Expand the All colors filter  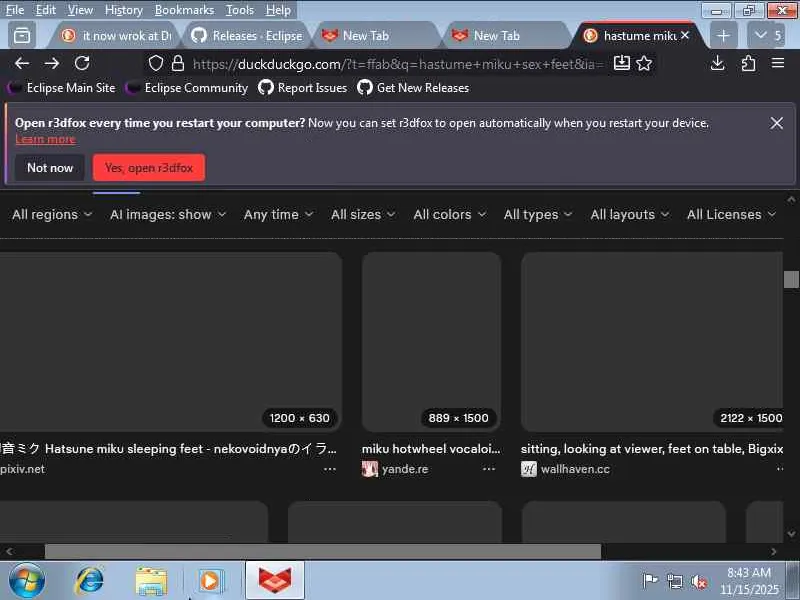pyautogui.click(x=449, y=215)
